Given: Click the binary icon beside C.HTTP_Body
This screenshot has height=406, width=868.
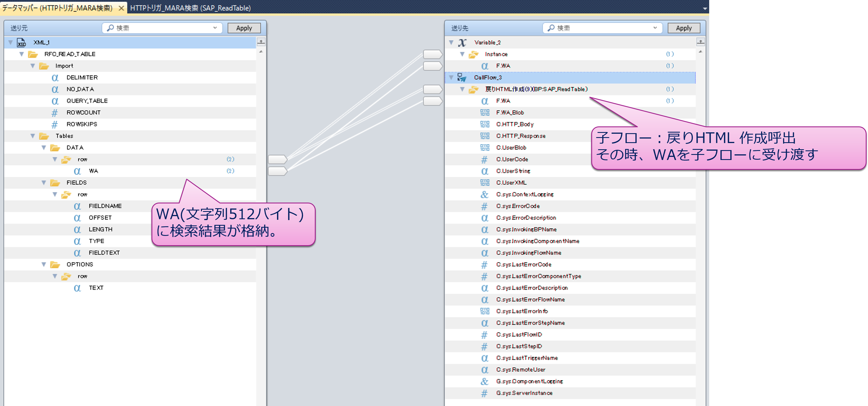Looking at the screenshot, I should [x=485, y=124].
